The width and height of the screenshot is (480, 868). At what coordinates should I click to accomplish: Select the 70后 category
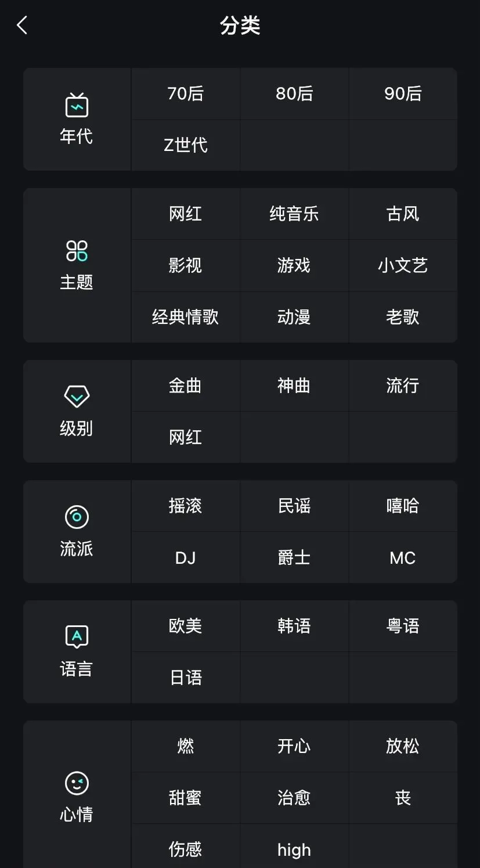[x=186, y=94]
